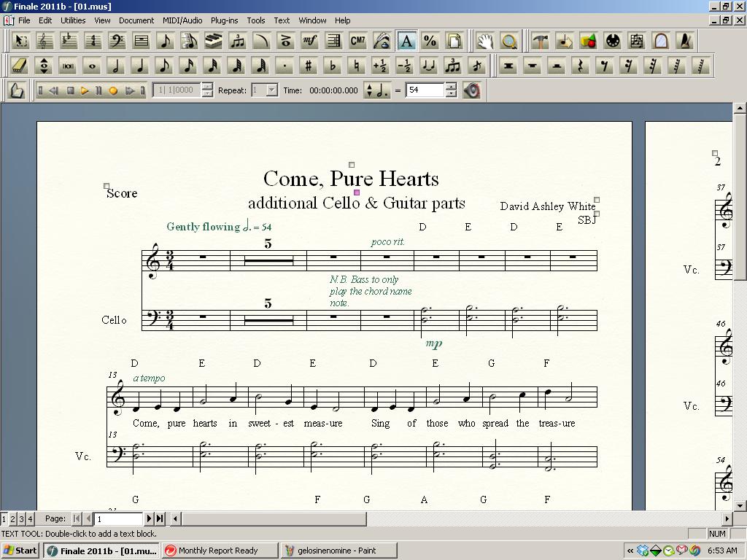The image size is (747, 560).
Task: Click the vertical scrollbar thumb
Action: tap(740, 197)
